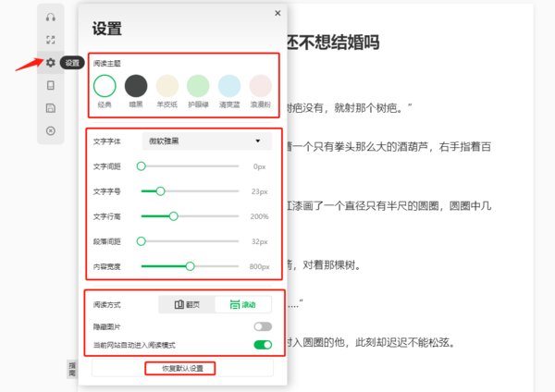The image size is (555, 392).
Task: Click the save disk icon in sidebar
Action: 51,108
